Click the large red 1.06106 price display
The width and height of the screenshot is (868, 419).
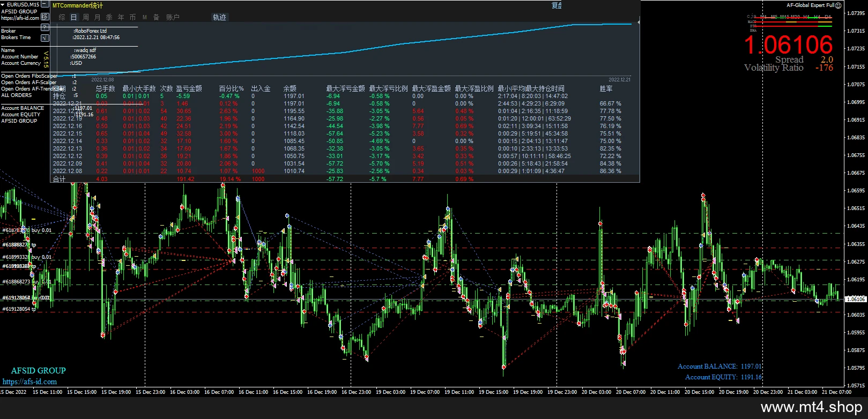coord(789,44)
